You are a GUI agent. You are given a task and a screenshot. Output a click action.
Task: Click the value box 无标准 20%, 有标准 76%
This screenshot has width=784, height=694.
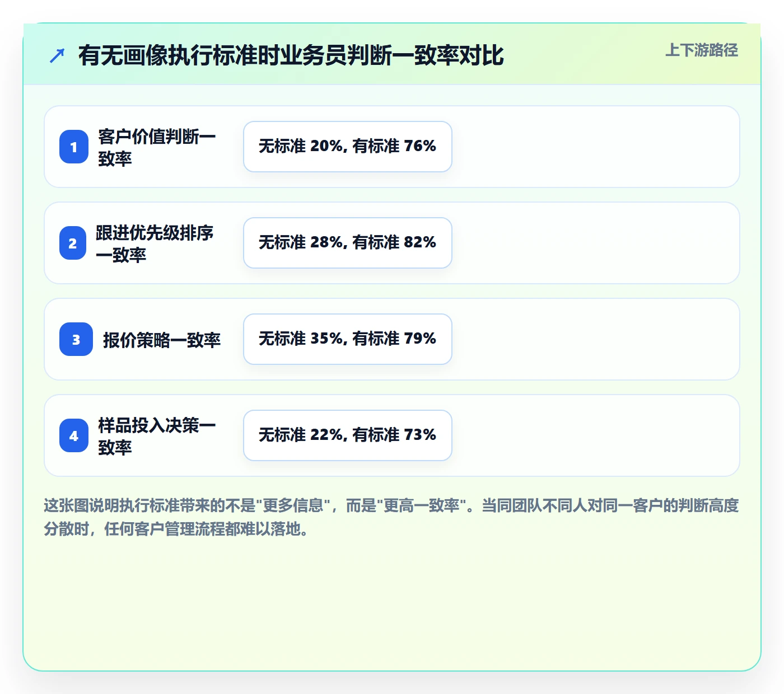[348, 147]
